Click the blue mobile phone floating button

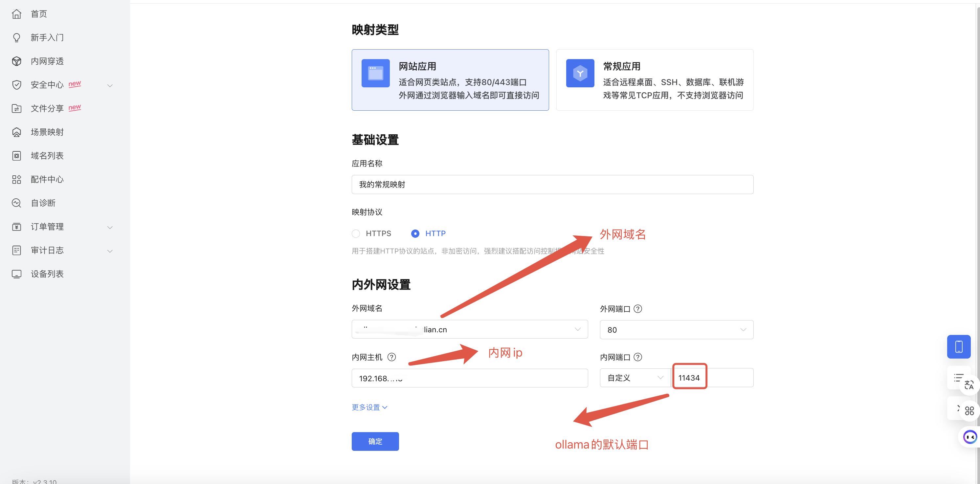tap(958, 347)
